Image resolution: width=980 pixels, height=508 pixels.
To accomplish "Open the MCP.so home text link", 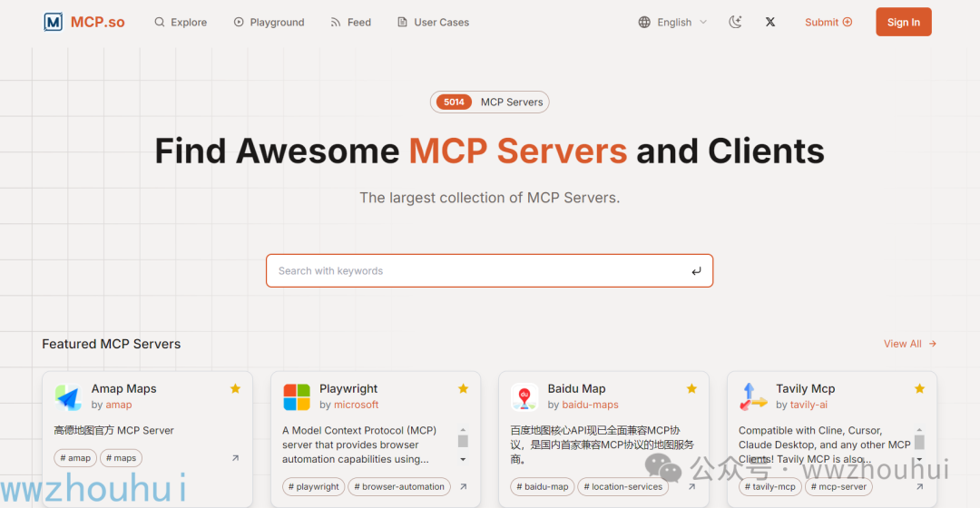I will [97, 22].
